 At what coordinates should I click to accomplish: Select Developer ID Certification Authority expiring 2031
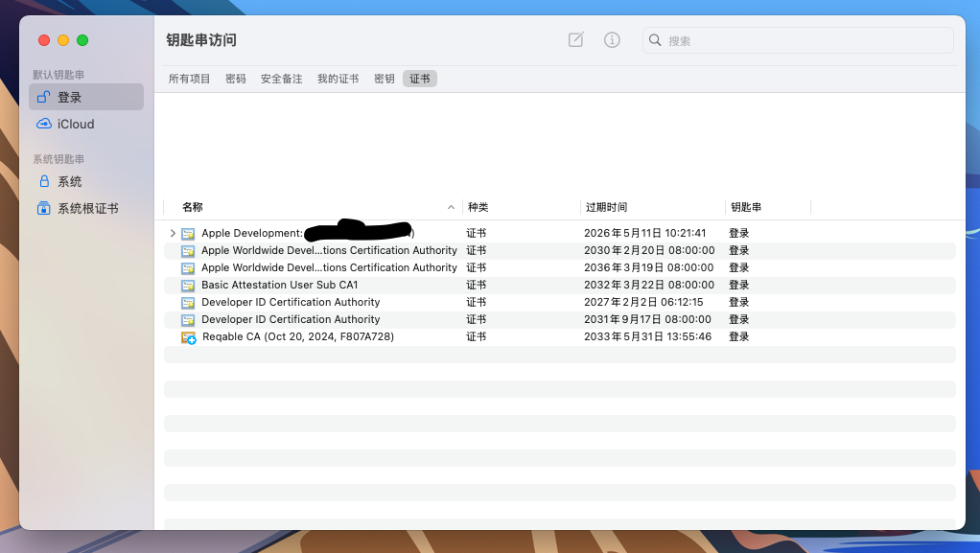tap(559, 319)
